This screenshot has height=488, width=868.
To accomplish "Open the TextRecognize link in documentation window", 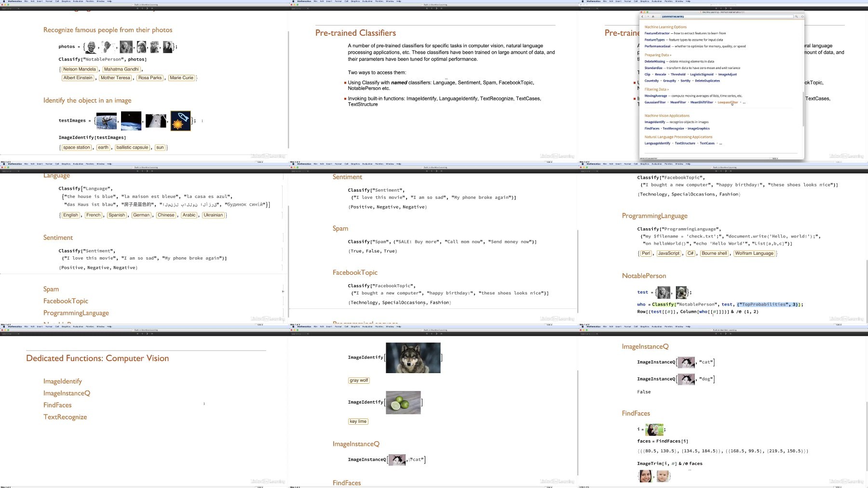I will (673, 128).
